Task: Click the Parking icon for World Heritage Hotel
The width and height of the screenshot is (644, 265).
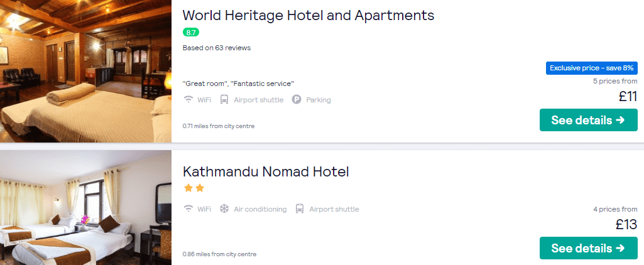Action: pos(297,100)
